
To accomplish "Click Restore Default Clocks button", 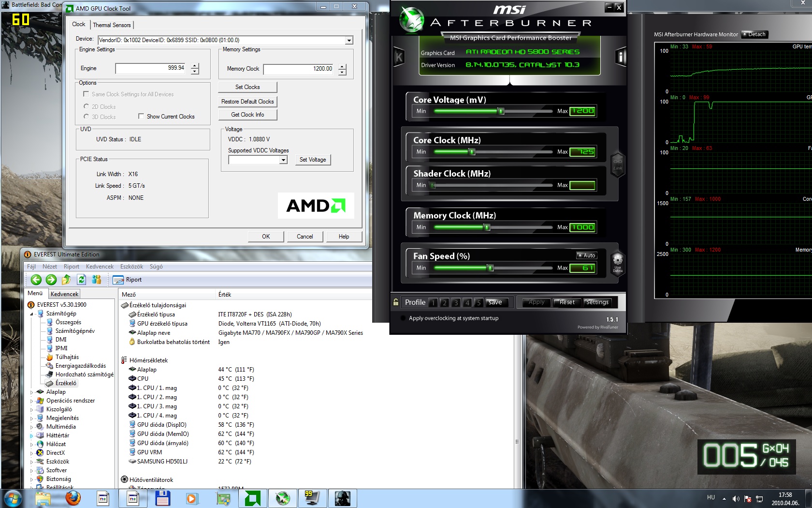I will point(247,102).
